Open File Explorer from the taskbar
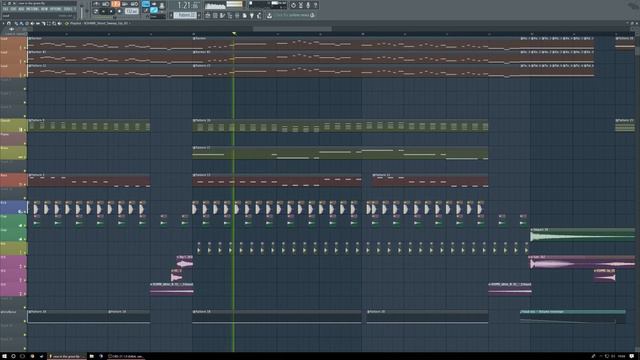Image resolution: width=640 pixels, height=360 pixels. [x=91, y=356]
